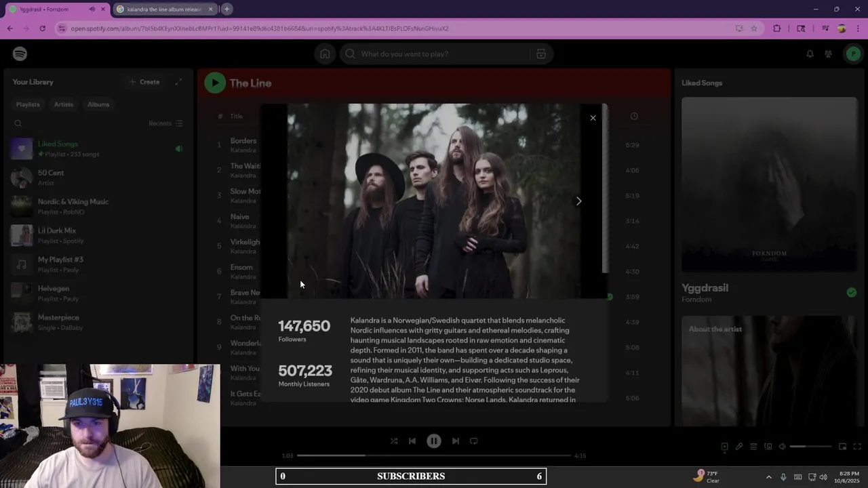Select track 1 Borders
The image size is (868, 488).
click(x=243, y=141)
